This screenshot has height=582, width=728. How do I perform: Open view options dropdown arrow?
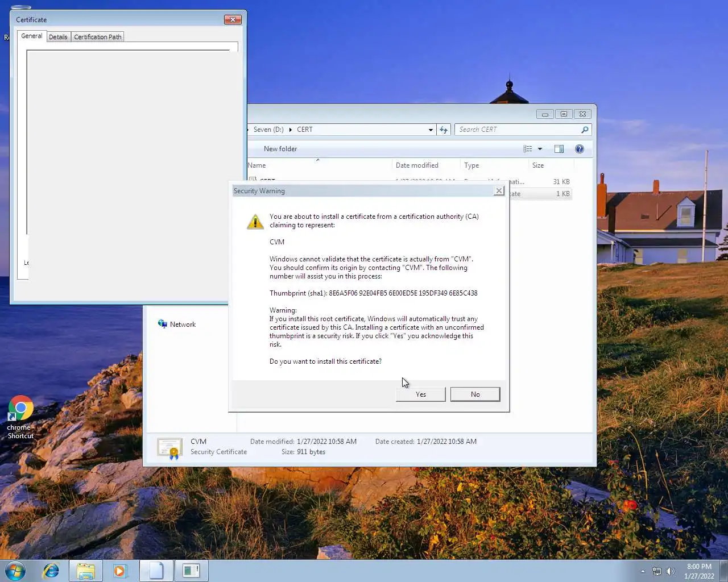[540, 149]
